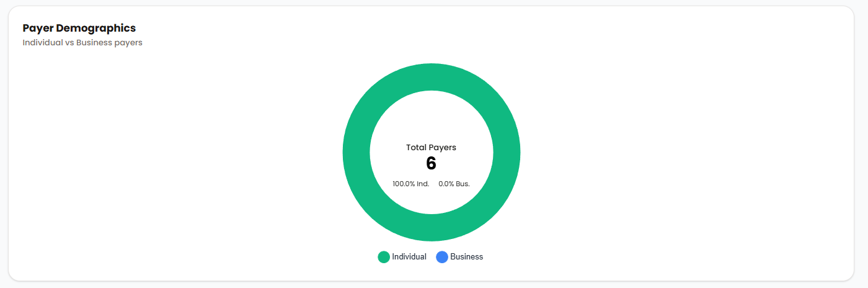This screenshot has height=288, width=868.
Task: Click the 100.0% value inside the donut
Action: point(404,184)
